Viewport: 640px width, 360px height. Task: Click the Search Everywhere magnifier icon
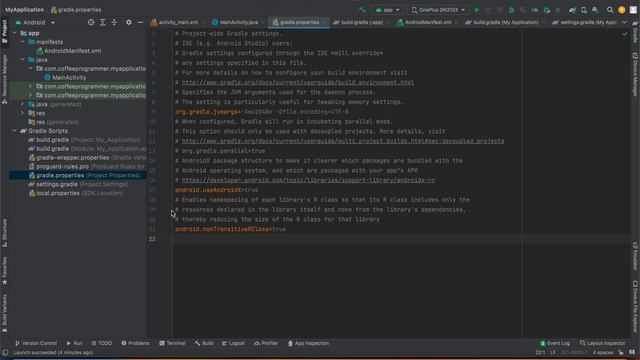tap(610, 10)
